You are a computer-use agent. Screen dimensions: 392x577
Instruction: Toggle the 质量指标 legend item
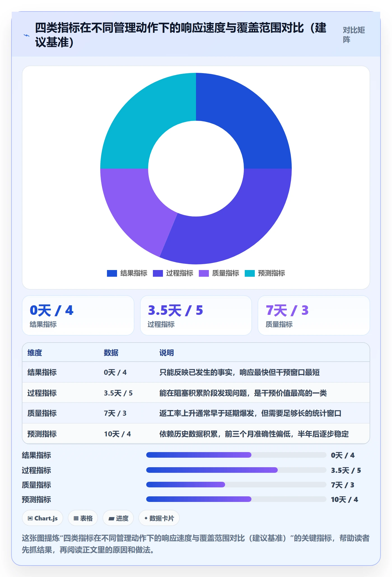tap(219, 273)
